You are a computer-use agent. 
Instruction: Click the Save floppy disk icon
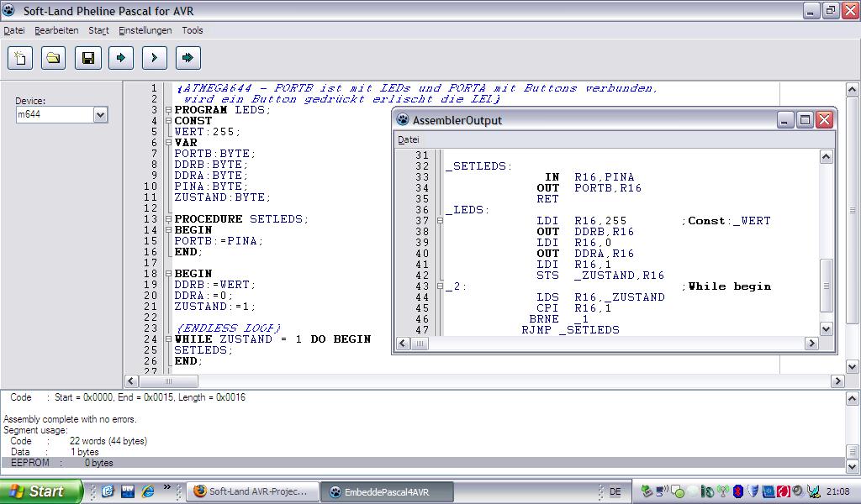[87, 58]
